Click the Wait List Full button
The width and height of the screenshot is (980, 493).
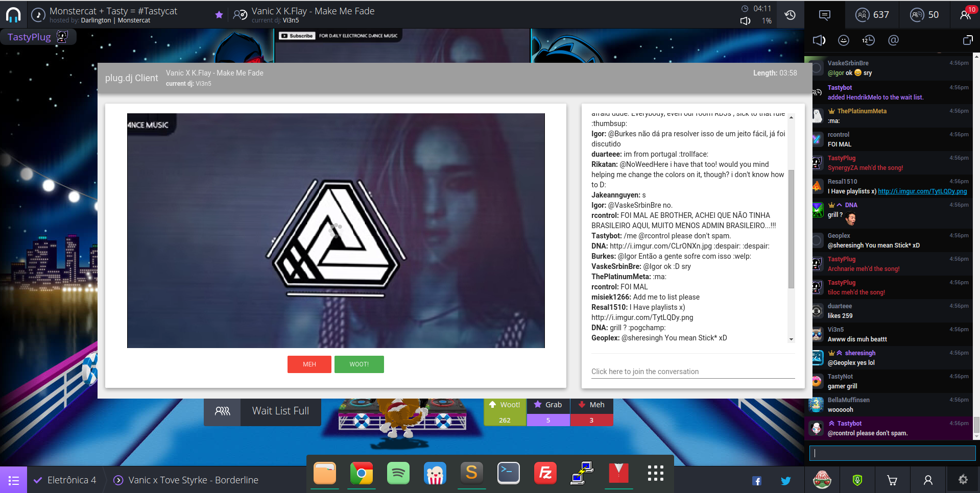(280, 411)
